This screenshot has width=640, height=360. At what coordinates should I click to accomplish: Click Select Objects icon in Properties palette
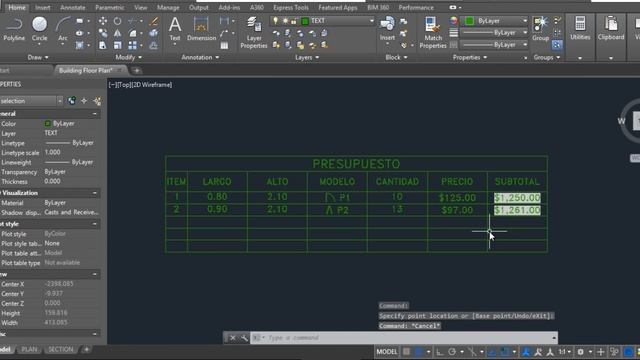(x=84, y=101)
